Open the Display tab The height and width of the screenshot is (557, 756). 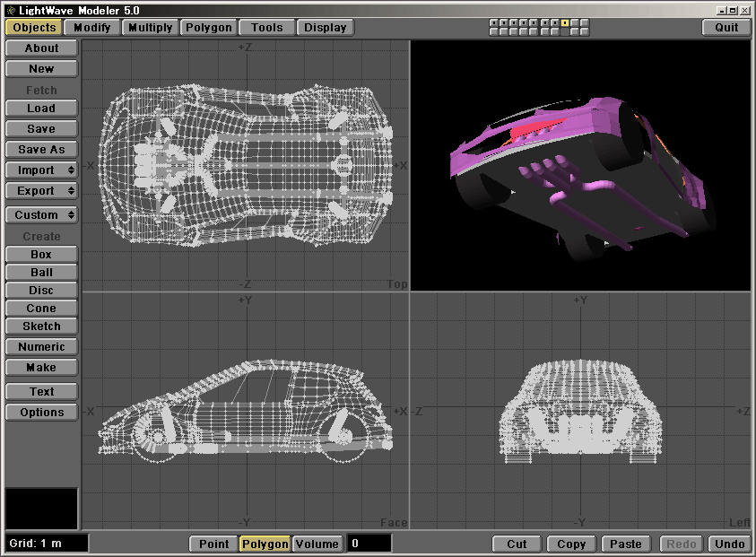pyautogui.click(x=326, y=27)
